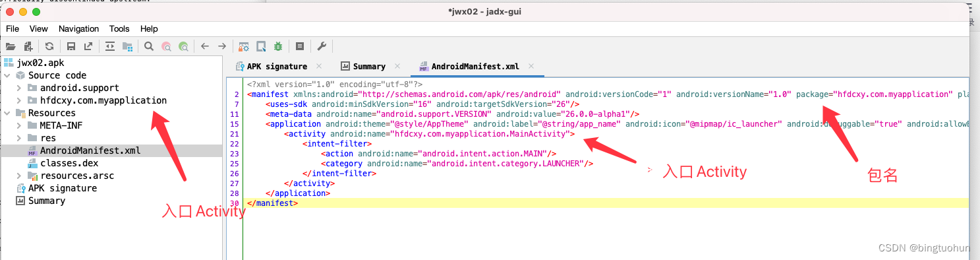Image resolution: width=980 pixels, height=260 pixels.
Task: Select the Resources tree item
Action: pyautogui.click(x=51, y=113)
